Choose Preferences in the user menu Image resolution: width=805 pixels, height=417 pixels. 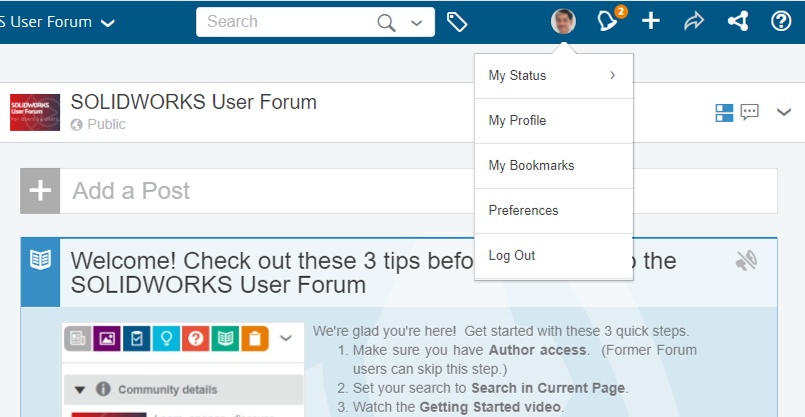553,210
